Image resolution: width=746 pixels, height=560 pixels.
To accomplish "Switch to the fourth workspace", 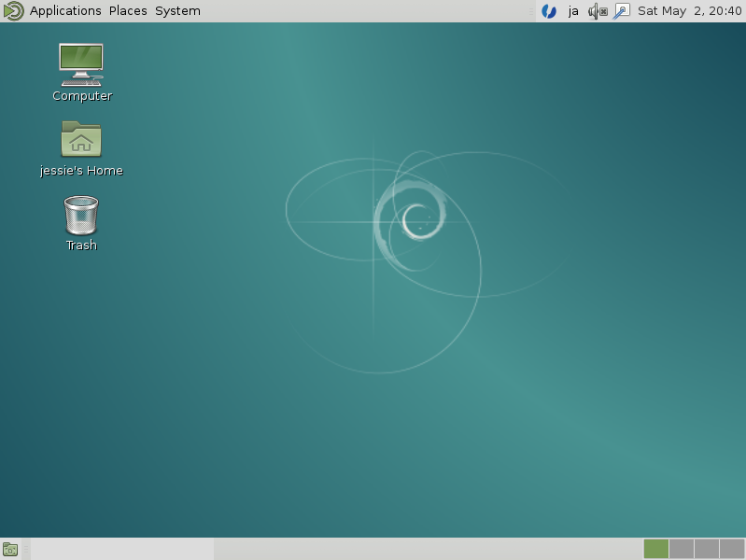I will tap(732, 549).
